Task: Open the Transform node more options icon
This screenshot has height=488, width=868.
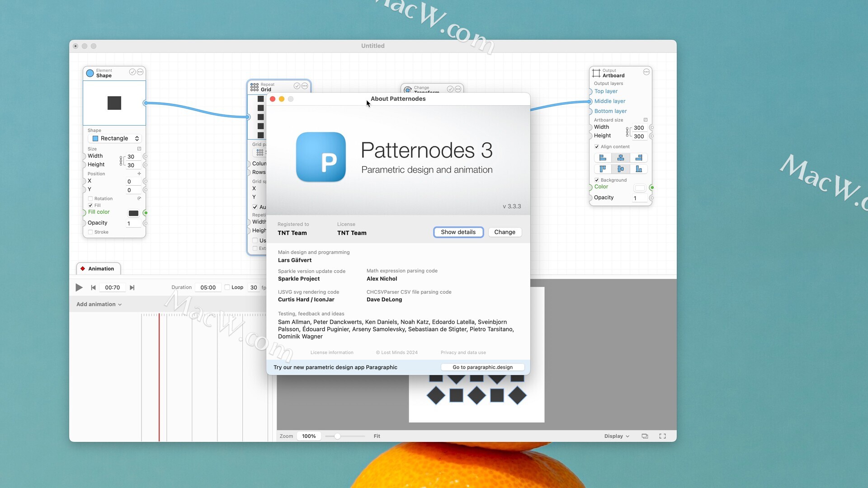Action: pos(458,89)
